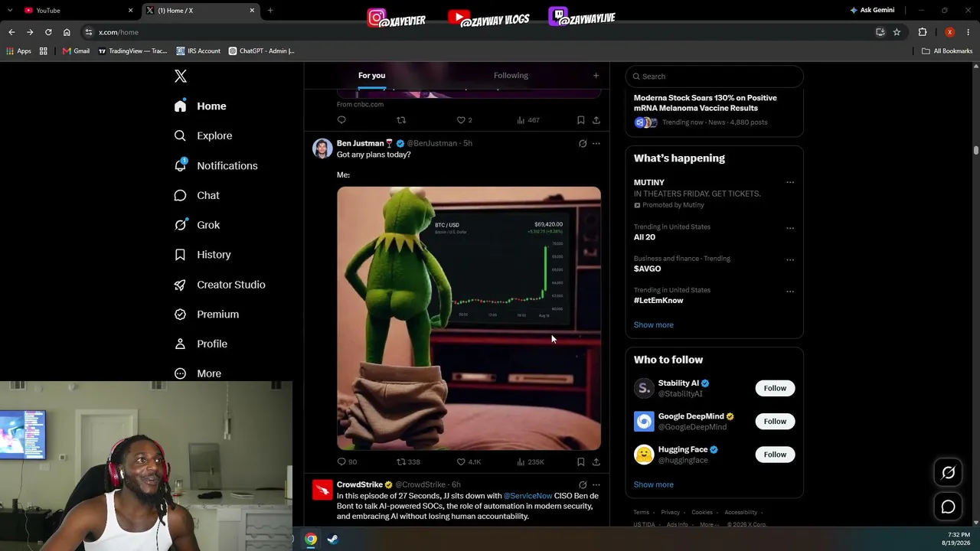Go to the Premium page
Viewport: 980px width, 551px height.
(x=206, y=315)
